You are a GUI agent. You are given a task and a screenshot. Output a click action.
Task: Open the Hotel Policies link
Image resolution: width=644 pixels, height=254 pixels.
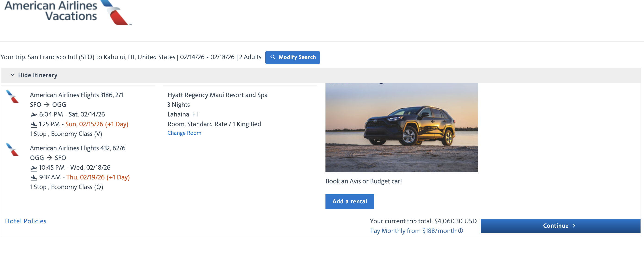(25, 221)
